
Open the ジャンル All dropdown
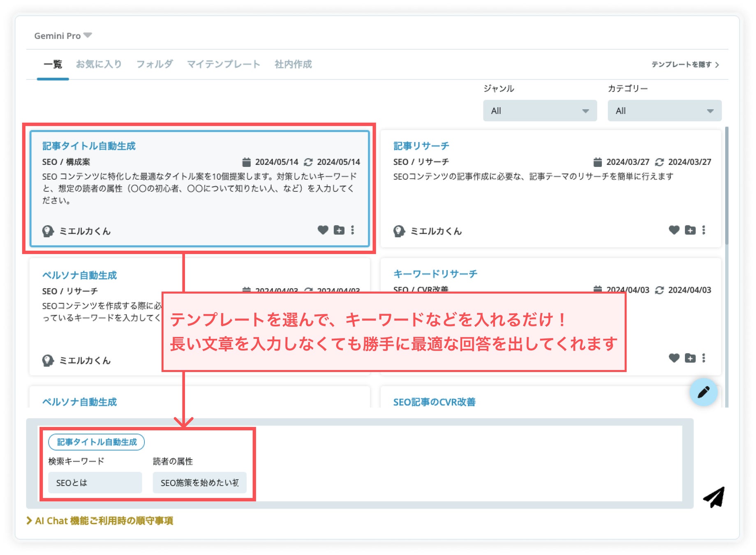click(x=540, y=111)
